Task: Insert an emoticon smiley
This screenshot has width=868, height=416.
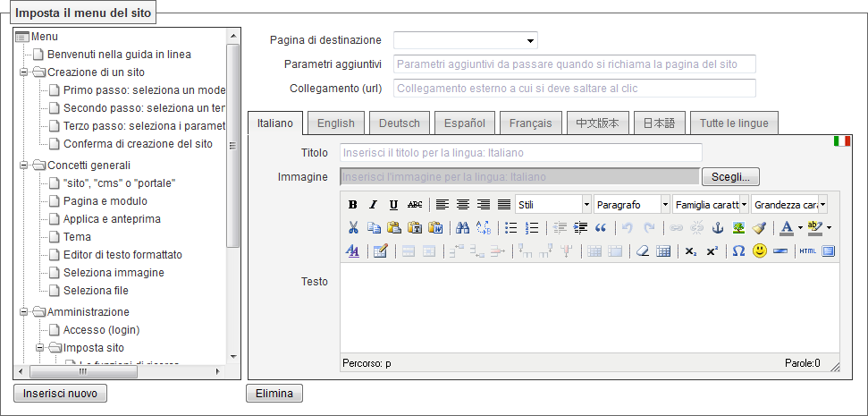Action: pyautogui.click(x=760, y=250)
